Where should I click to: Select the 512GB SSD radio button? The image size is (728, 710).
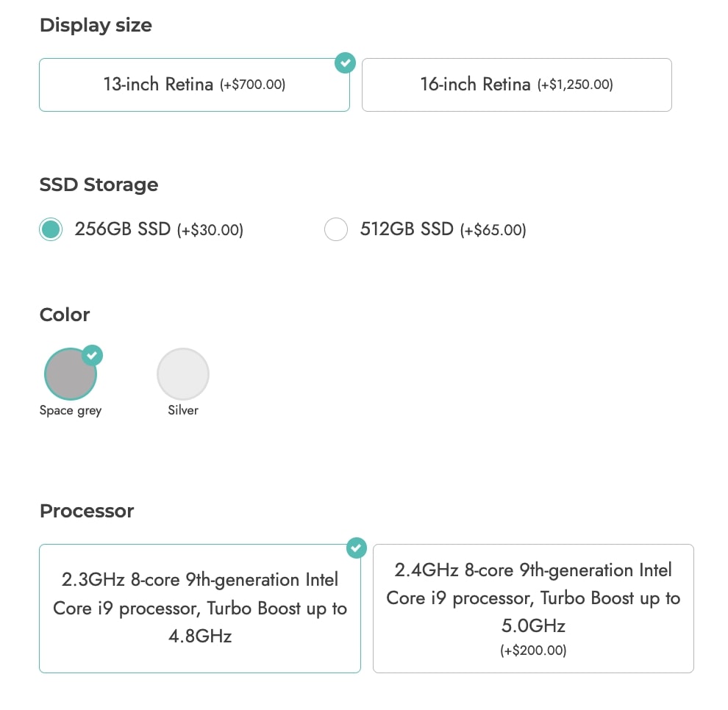point(335,229)
